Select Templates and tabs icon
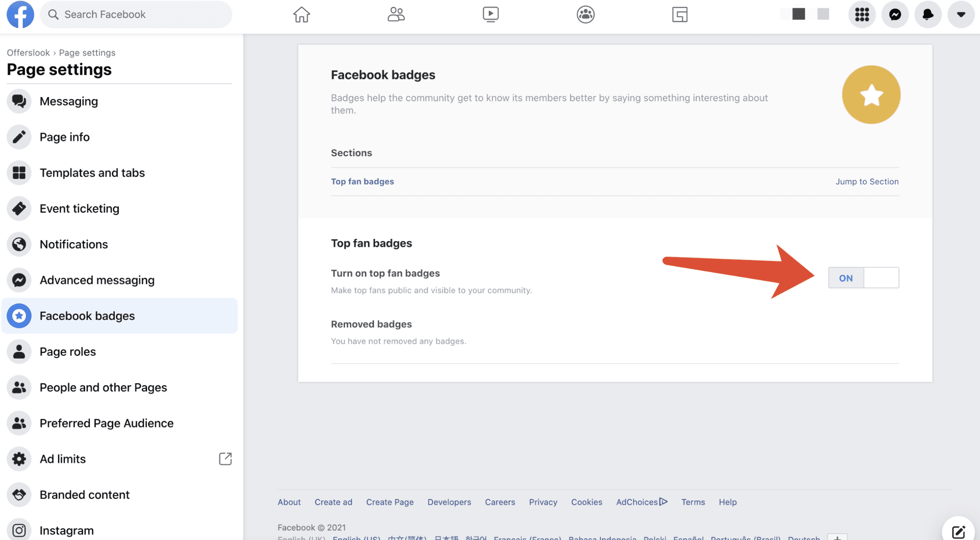The image size is (980, 540). [x=19, y=172]
